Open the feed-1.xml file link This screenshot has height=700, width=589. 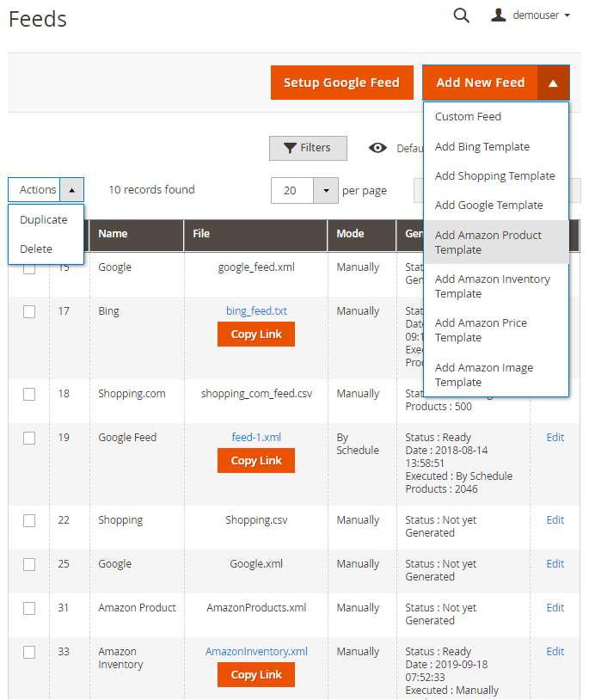pos(256,438)
